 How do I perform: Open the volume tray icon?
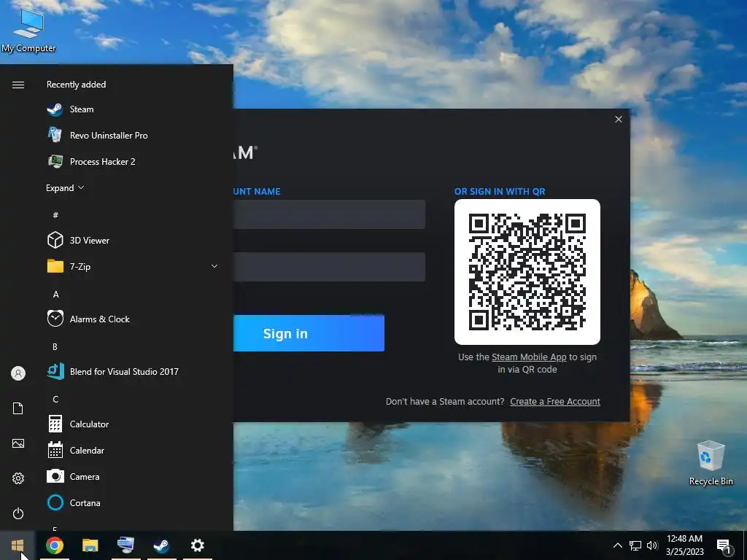pos(652,545)
